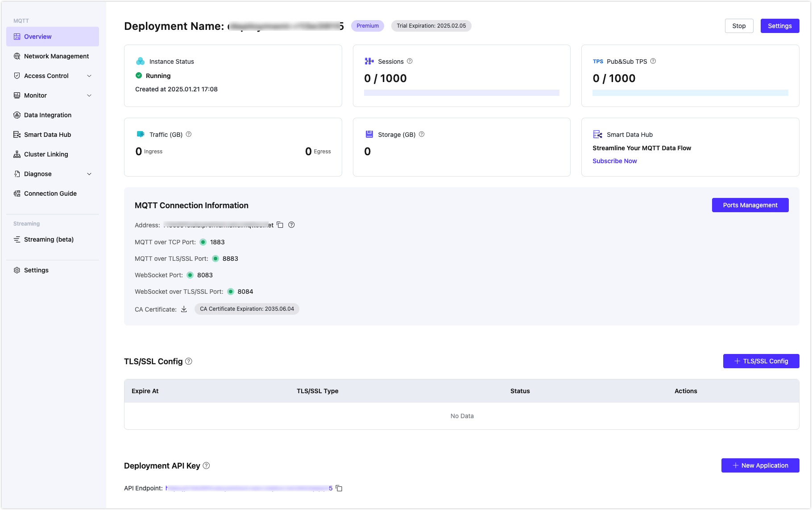Click the Network Management globe icon
The height and width of the screenshot is (510, 812).
click(x=17, y=56)
